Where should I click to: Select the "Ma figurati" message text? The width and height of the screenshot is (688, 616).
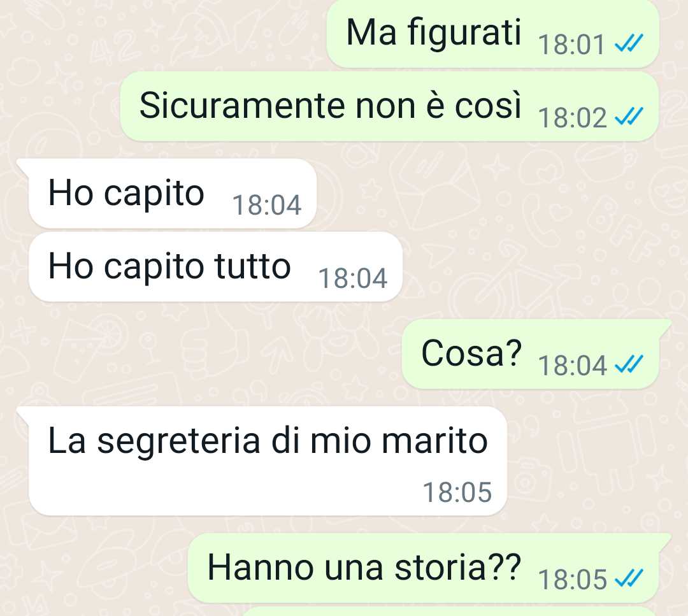pos(434,32)
